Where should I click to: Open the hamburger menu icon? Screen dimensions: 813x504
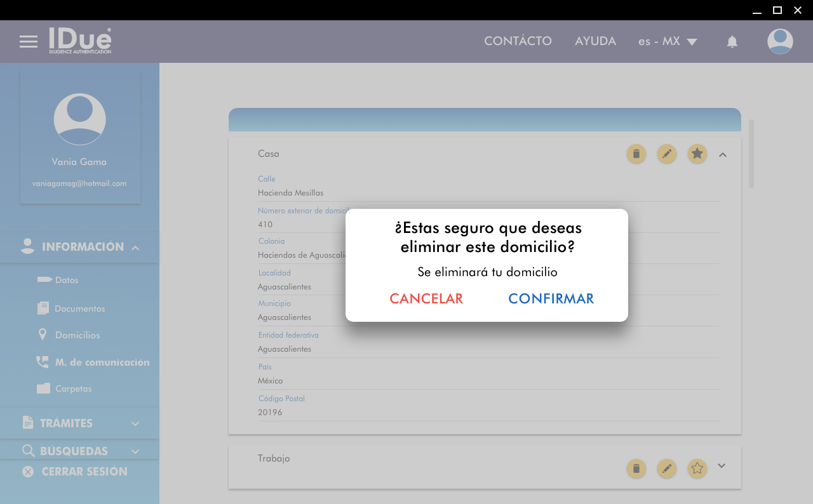pos(29,42)
